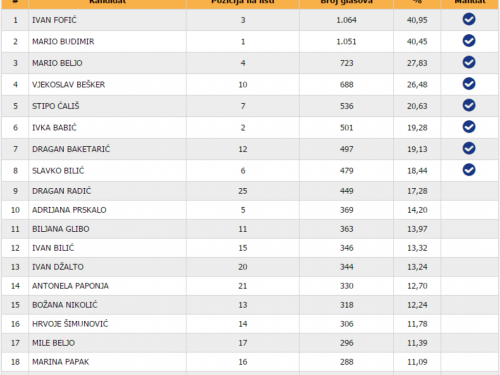Screen dimensions: 500x375
Task: Click the percentage 17,28 cell
Action: click(x=417, y=191)
